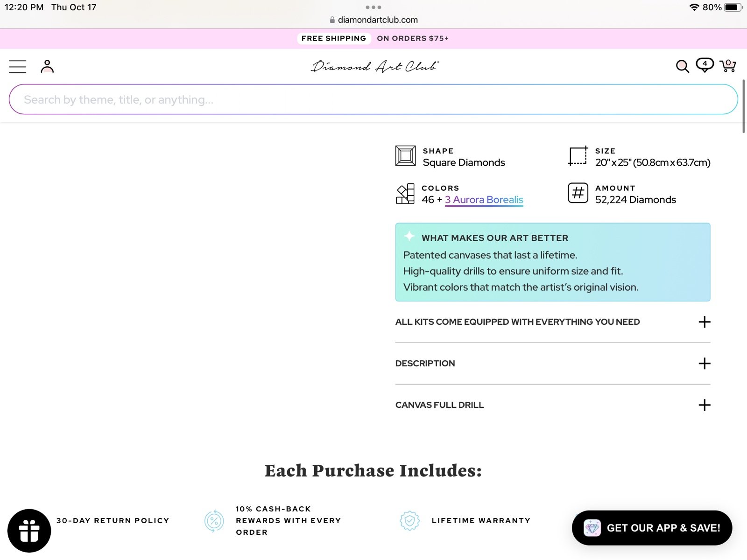The width and height of the screenshot is (747, 560).
Task: Open the search magnifier icon
Action: pos(682,66)
